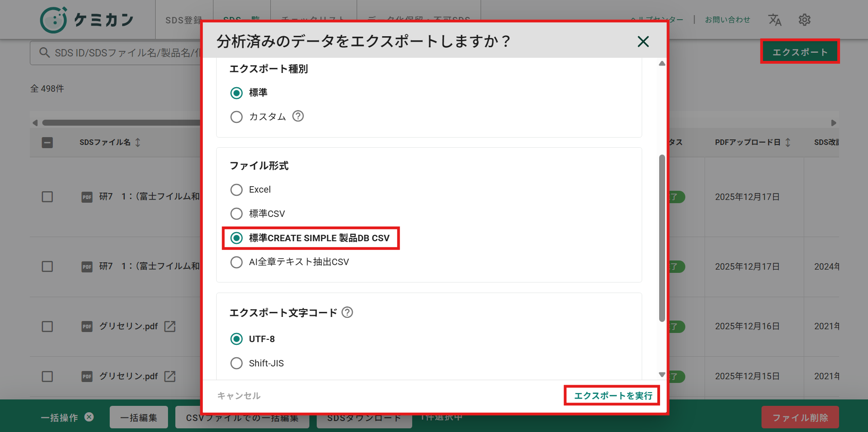The width and height of the screenshot is (868, 432).
Task: Click the ケミカン logo
Action: point(87,20)
